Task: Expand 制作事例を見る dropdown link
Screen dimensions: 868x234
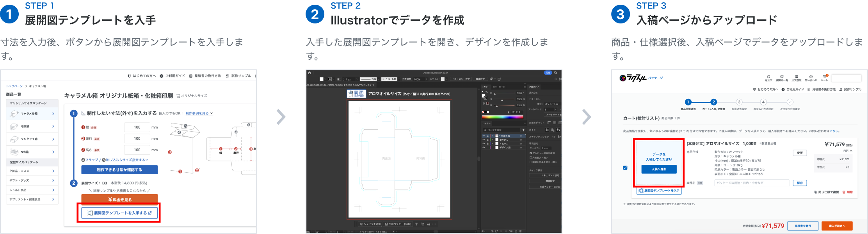Action: point(199,113)
